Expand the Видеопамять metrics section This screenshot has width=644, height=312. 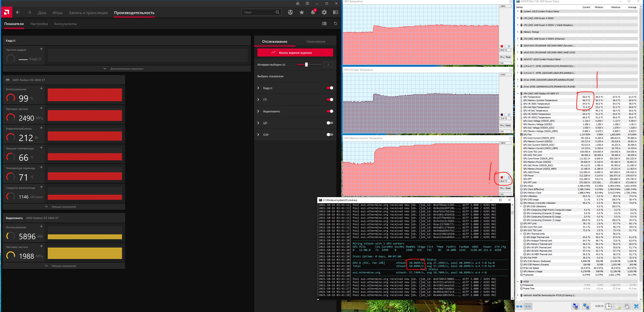(258, 111)
